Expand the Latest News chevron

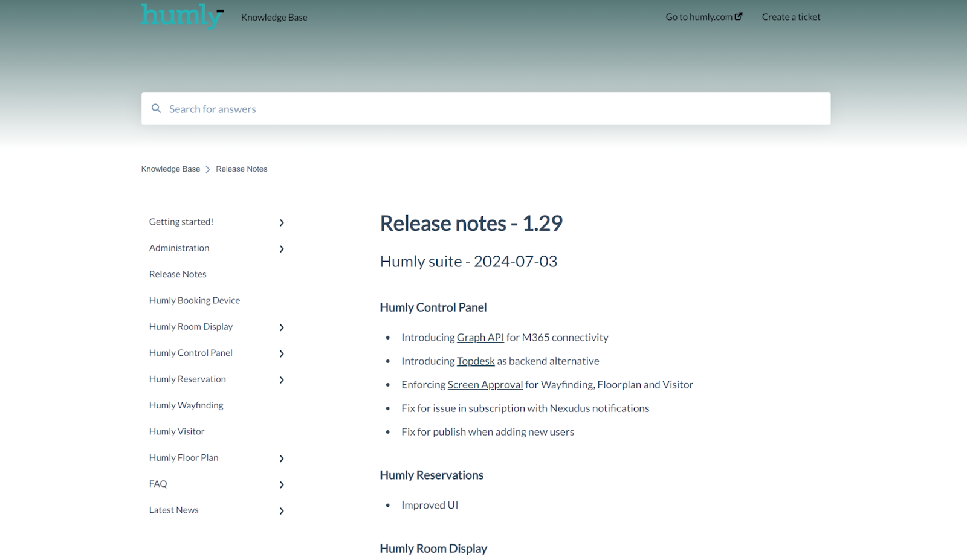pyautogui.click(x=282, y=511)
